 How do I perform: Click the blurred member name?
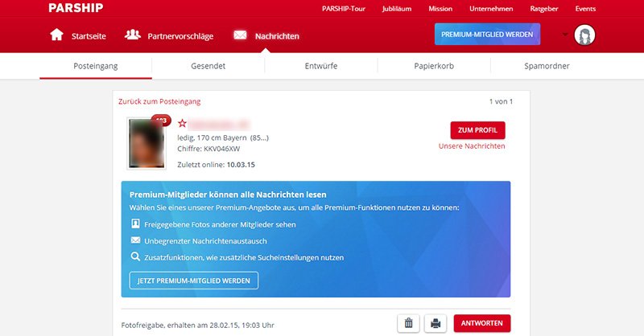pyautogui.click(x=219, y=124)
